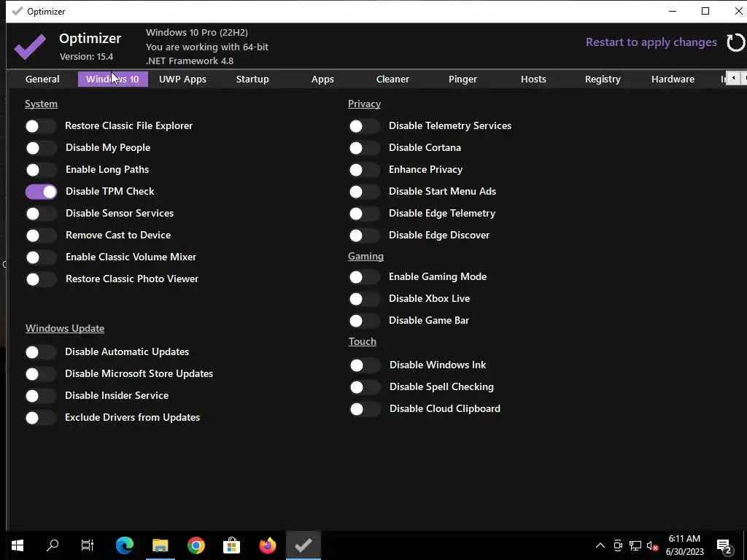Image resolution: width=747 pixels, height=560 pixels.
Task: Click the Privacy section heading
Action: (364, 104)
